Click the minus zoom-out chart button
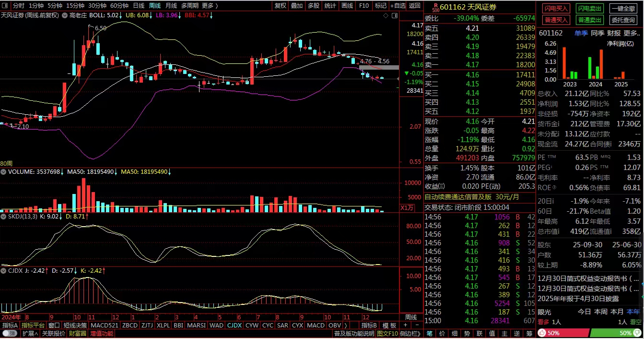 416,325
